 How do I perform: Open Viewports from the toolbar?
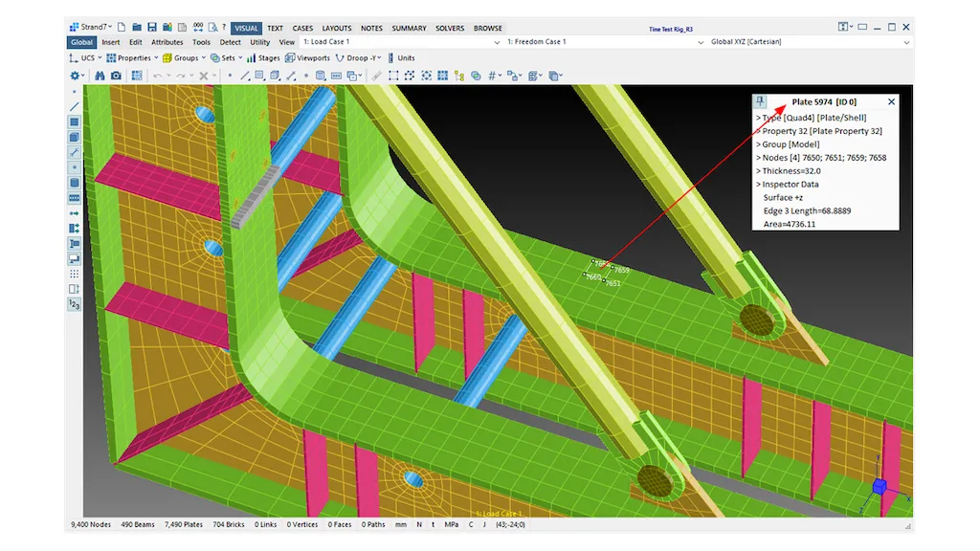[307, 58]
